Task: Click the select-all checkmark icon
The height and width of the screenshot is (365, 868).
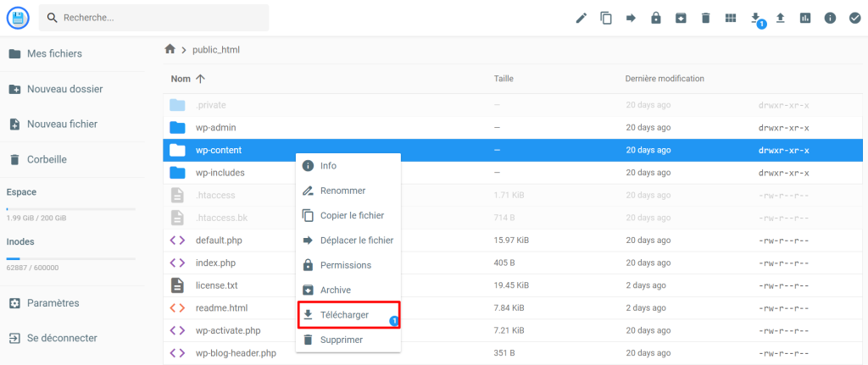Action: tap(854, 18)
